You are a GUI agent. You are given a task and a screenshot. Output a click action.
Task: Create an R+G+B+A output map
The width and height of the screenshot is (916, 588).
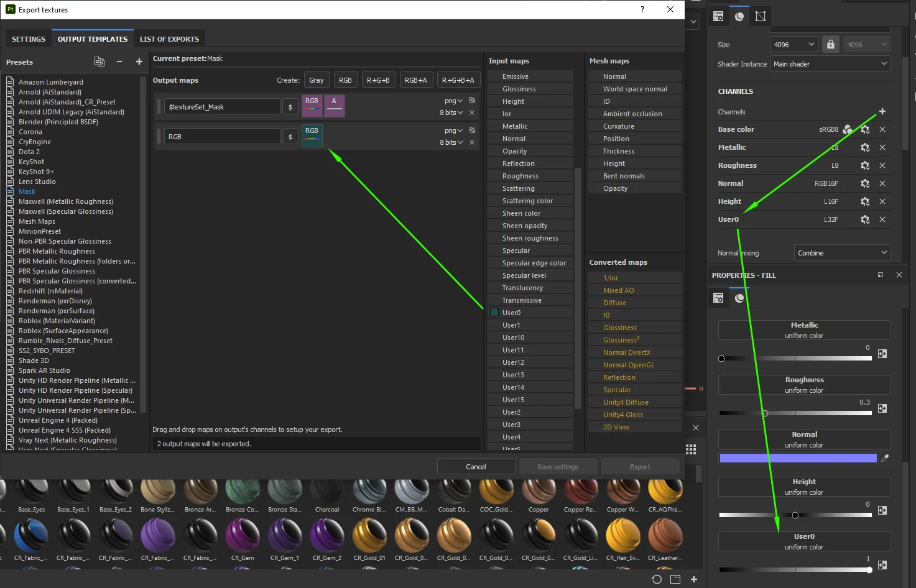[458, 80]
